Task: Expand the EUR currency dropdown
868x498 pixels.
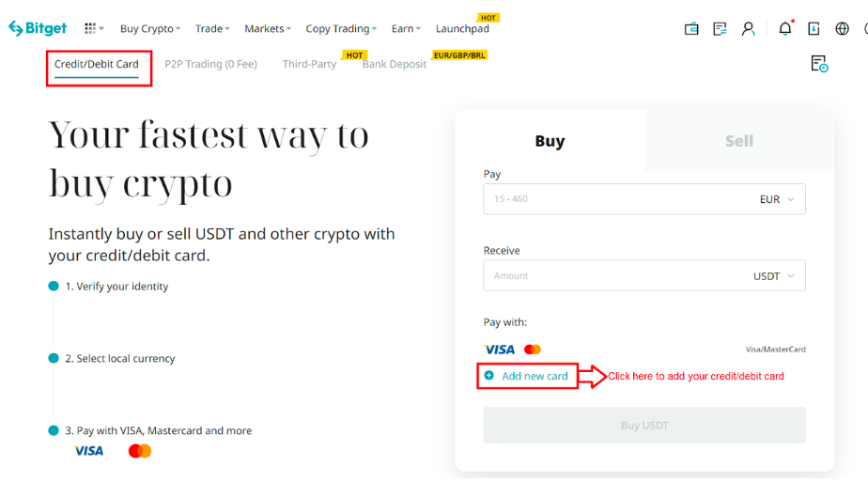Action: coord(777,199)
